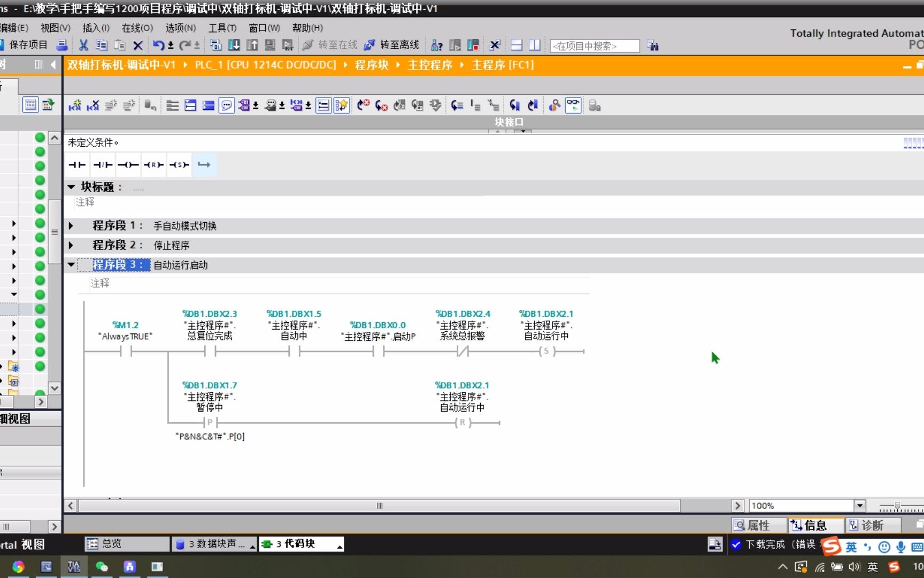Image resolution: width=924 pixels, height=578 pixels.
Task: Click the Cut scissors icon
Action: [x=83, y=45]
